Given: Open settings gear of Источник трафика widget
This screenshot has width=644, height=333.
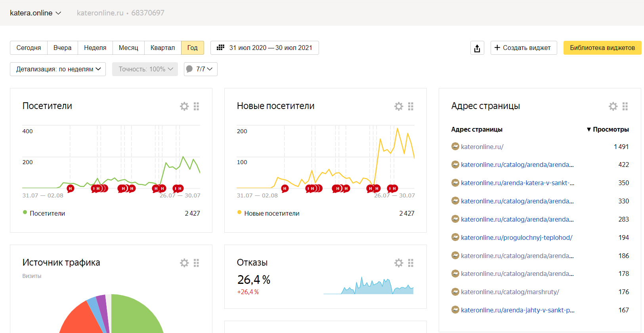Looking at the screenshot, I should [184, 263].
